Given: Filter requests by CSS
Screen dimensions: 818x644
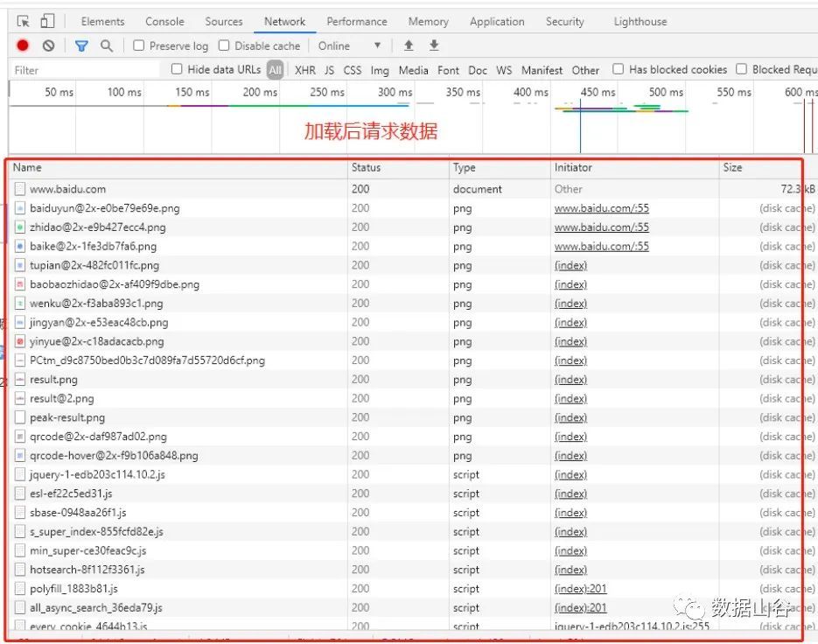Looking at the screenshot, I should click(x=353, y=70).
